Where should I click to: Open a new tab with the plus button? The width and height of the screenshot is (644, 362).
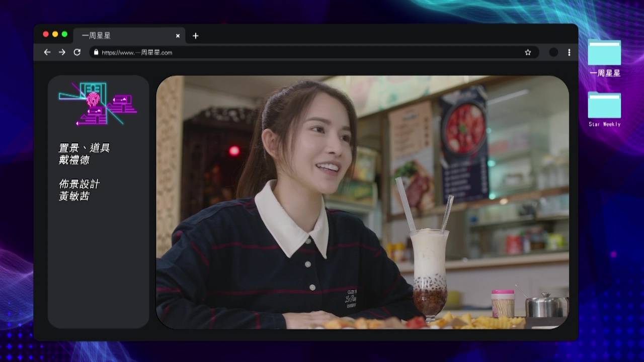point(196,36)
